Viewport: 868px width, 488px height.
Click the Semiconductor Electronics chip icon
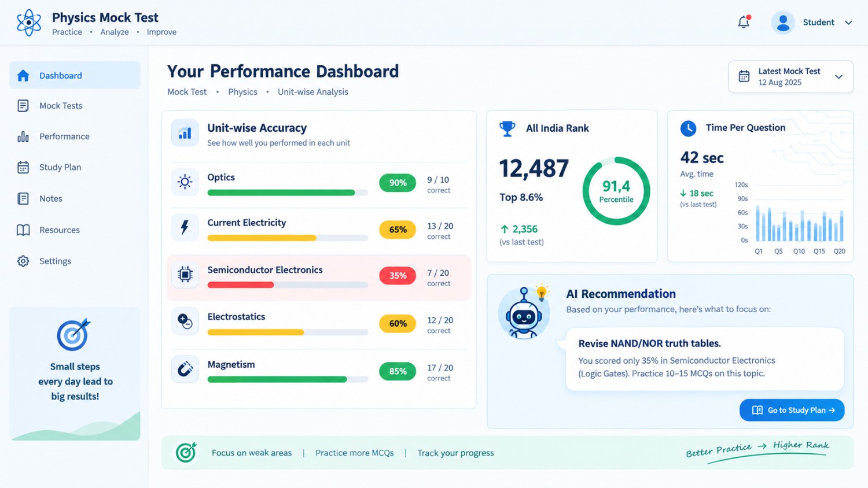point(185,275)
